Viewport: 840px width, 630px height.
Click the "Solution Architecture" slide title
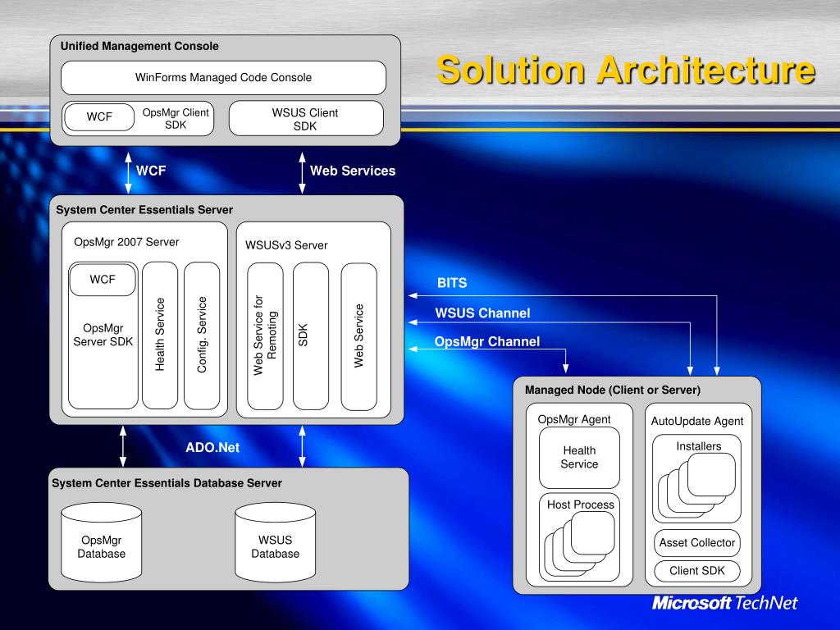click(626, 71)
